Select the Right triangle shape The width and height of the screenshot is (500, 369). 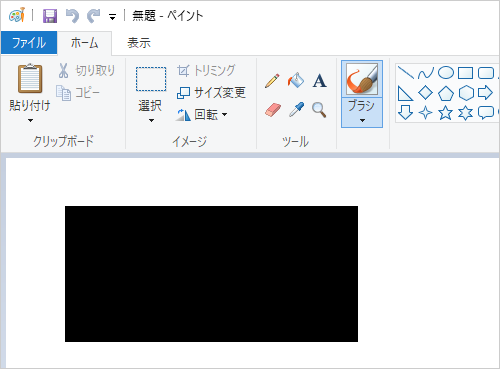[405, 93]
